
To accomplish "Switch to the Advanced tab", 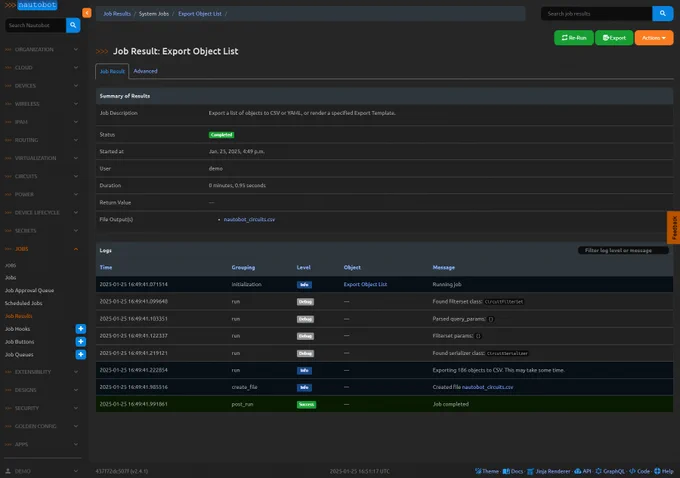I will [x=145, y=71].
